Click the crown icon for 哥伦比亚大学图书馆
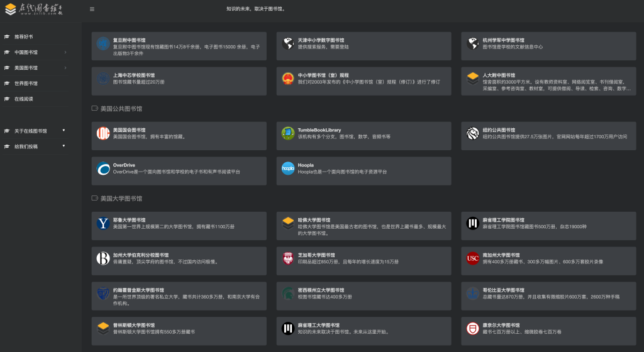 click(x=473, y=294)
